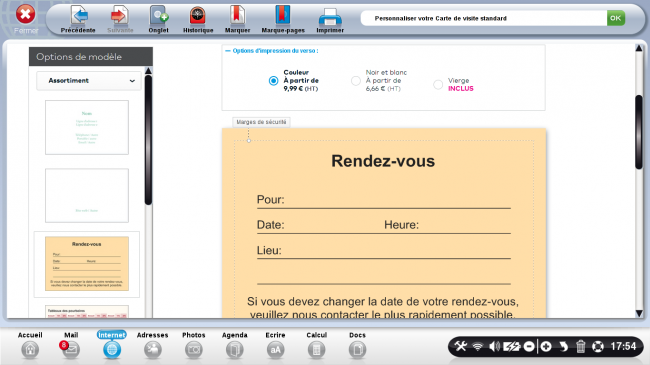The height and width of the screenshot is (365, 650).
Task: Open the Docs documents app
Action: point(357,350)
